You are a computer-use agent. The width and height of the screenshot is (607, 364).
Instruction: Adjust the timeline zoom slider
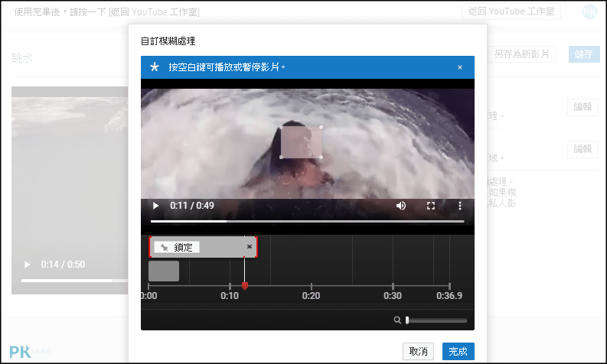[x=436, y=320]
